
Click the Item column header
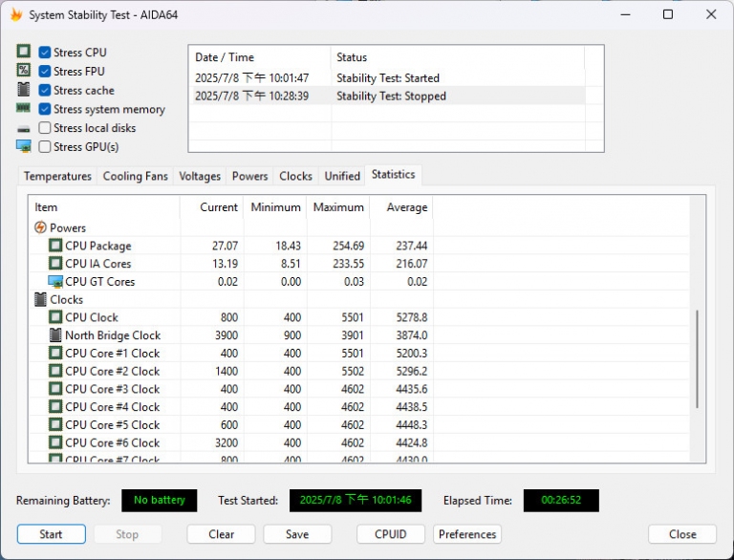pos(104,207)
